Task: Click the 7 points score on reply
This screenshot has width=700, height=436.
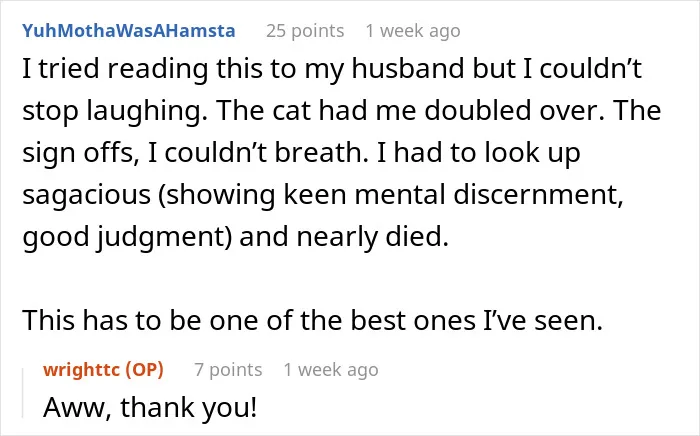Action: tap(228, 370)
